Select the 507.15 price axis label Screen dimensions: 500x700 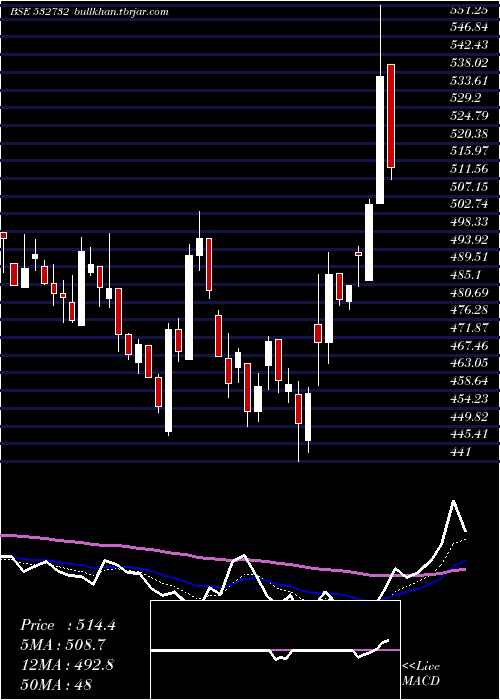click(x=469, y=187)
